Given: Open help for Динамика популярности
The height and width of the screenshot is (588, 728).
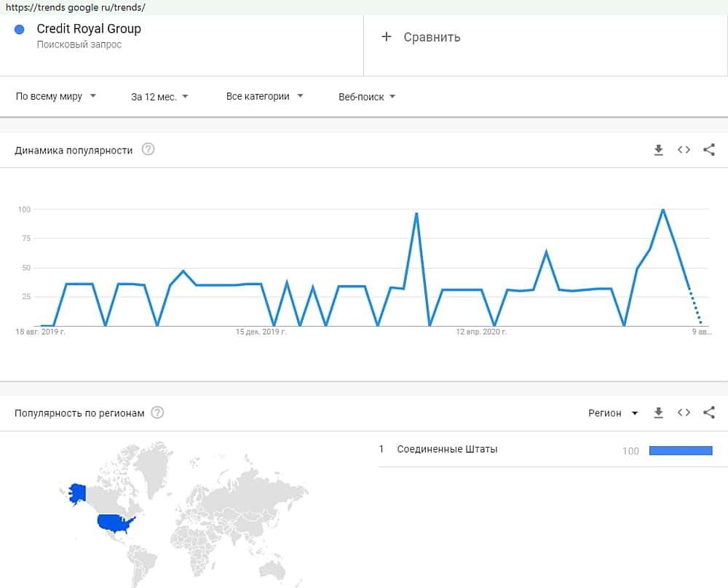Looking at the screenshot, I should [149, 150].
